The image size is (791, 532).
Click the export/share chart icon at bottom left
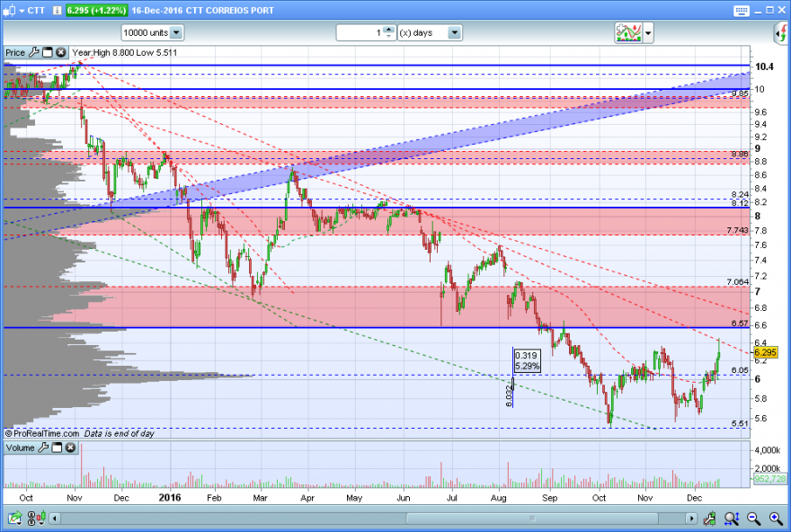coord(15,518)
